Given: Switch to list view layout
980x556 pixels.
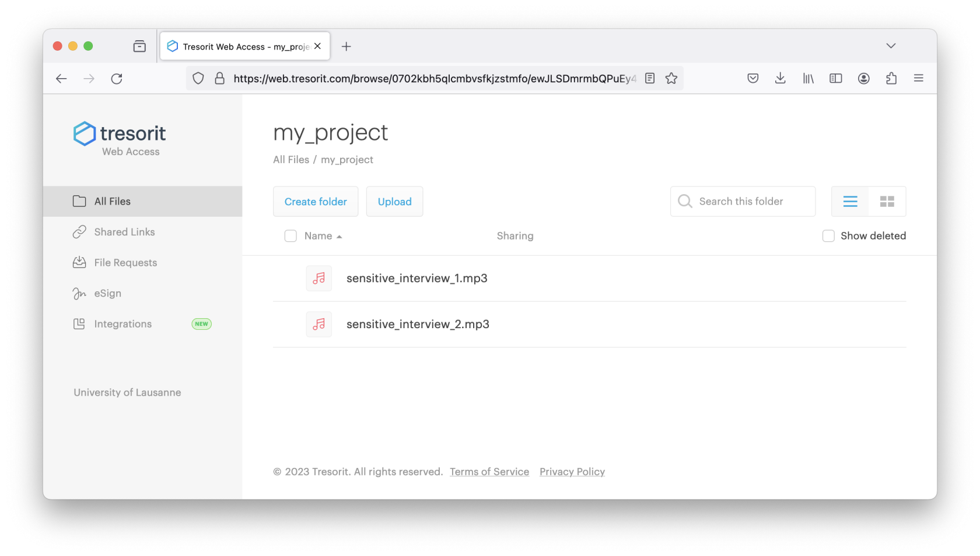Looking at the screenshot, I should tap(850, 202).
